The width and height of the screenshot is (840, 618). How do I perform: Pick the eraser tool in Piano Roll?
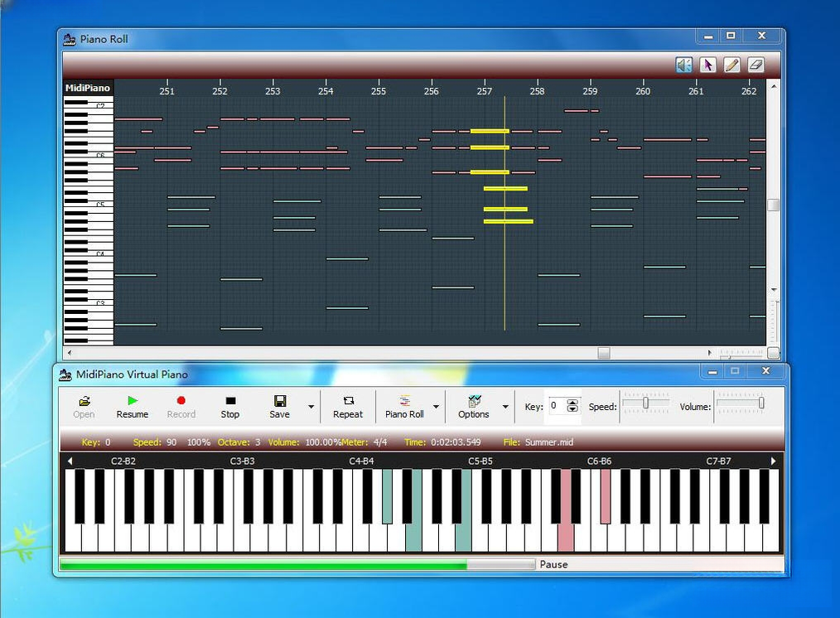(756, 65)
